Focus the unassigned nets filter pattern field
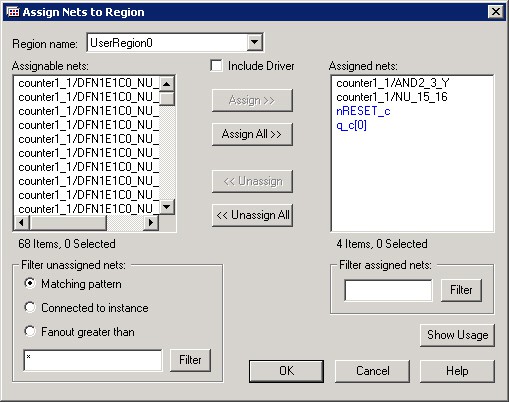 coord(93,360)
